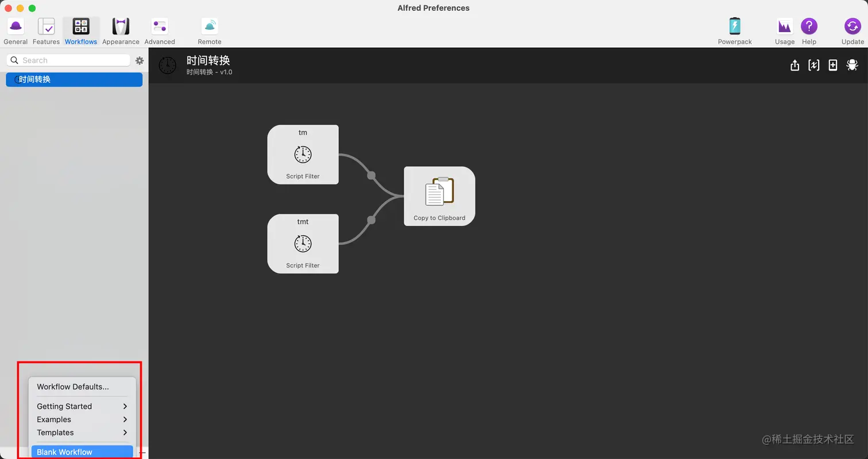
Task: Open workflow environment variables [x] icon
Action: point(813,65)
